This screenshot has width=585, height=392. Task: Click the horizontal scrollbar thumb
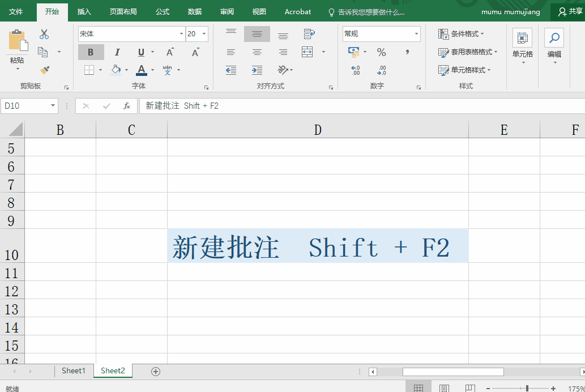coord(453,372)
